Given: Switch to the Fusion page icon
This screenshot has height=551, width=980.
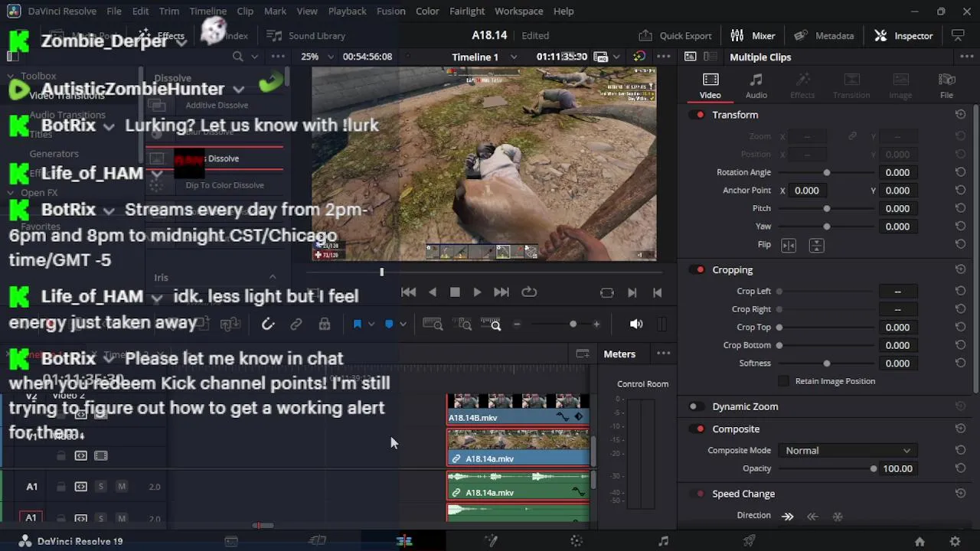Looking at the screenshot, I should pyautogui.click(x=491, y=541).
